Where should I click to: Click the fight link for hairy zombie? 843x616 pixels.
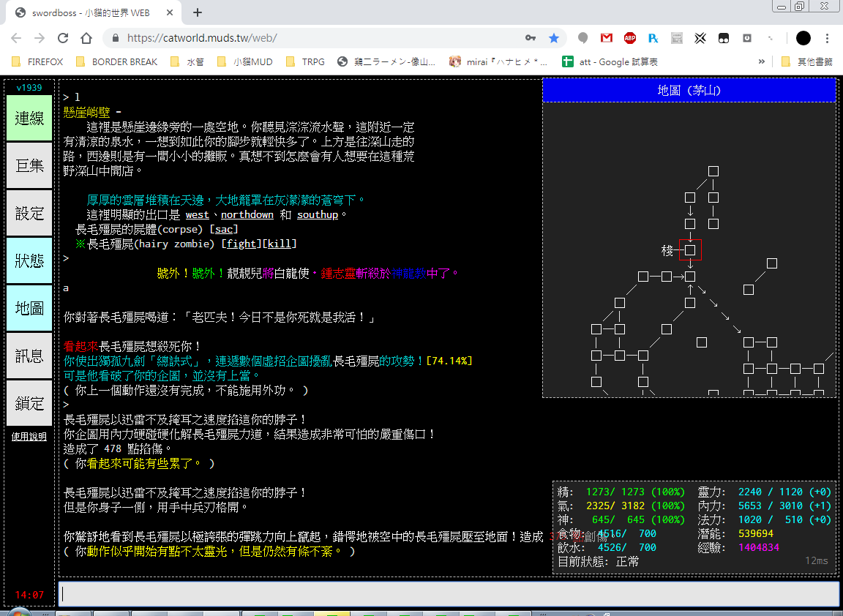tap(241, 244)
